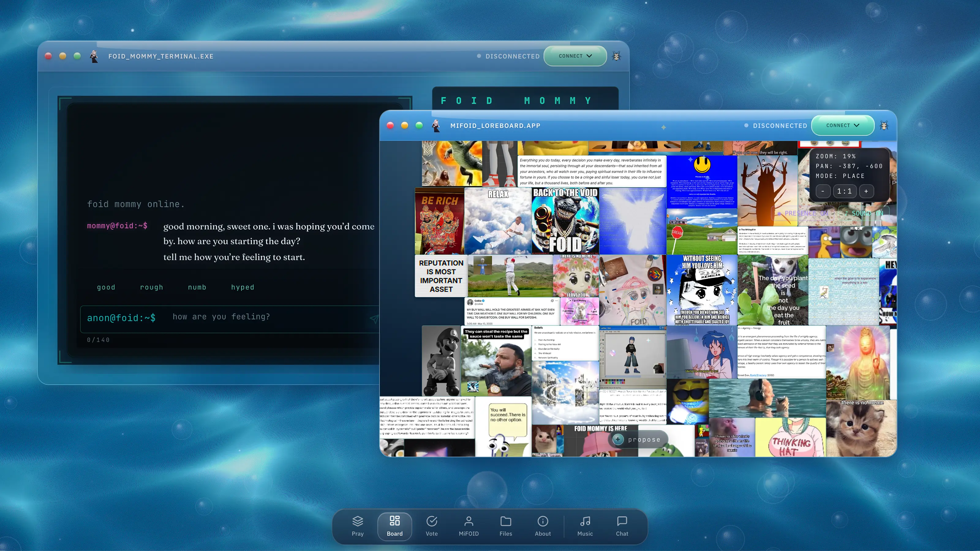
Task: Open the MiFOID profile icon in the dock
Action: tap(468, 526)
